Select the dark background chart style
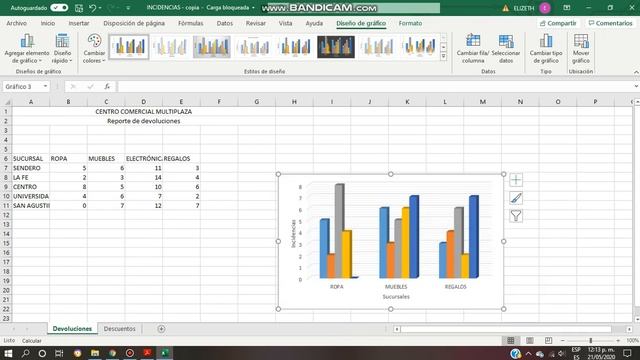 [x=336, y=47]
